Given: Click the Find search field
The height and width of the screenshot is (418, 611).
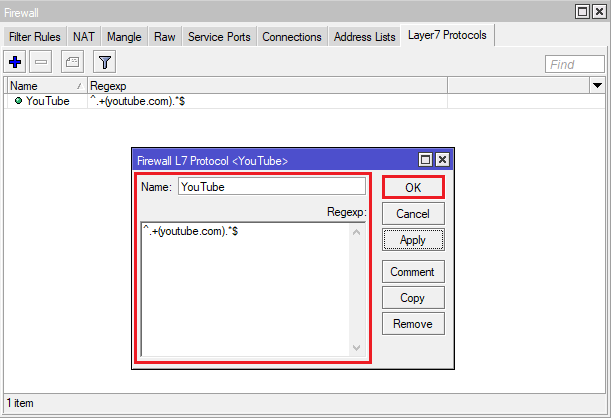Looking at the screenshot, I should click(575, 64).
